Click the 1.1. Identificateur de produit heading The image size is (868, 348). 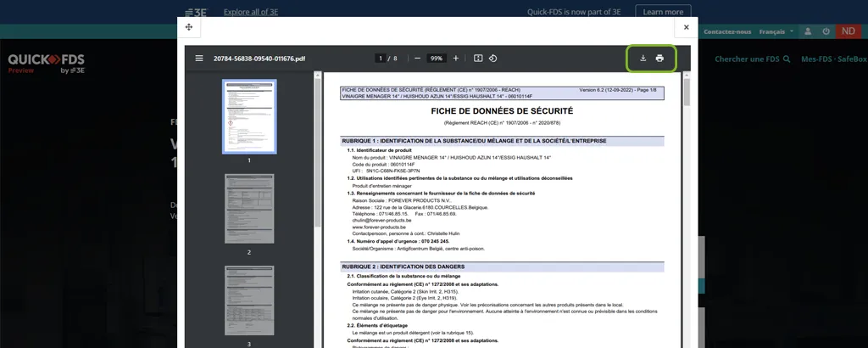pos(379,150)
